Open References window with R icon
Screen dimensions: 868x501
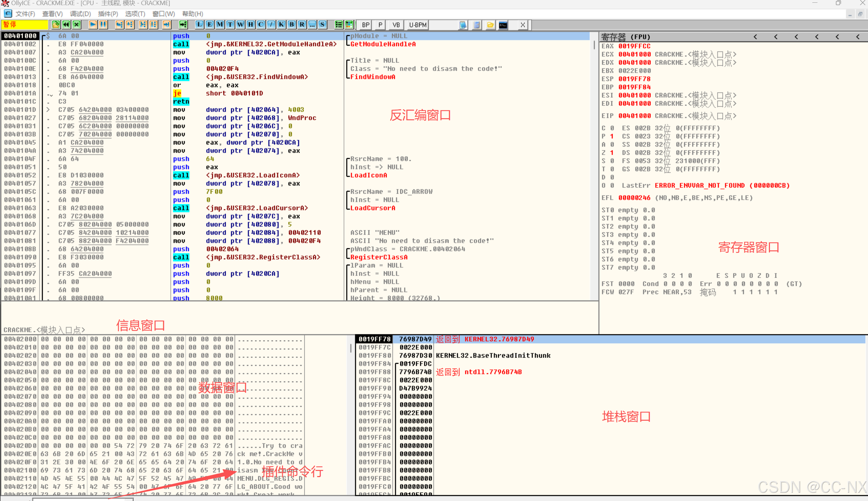302,25
